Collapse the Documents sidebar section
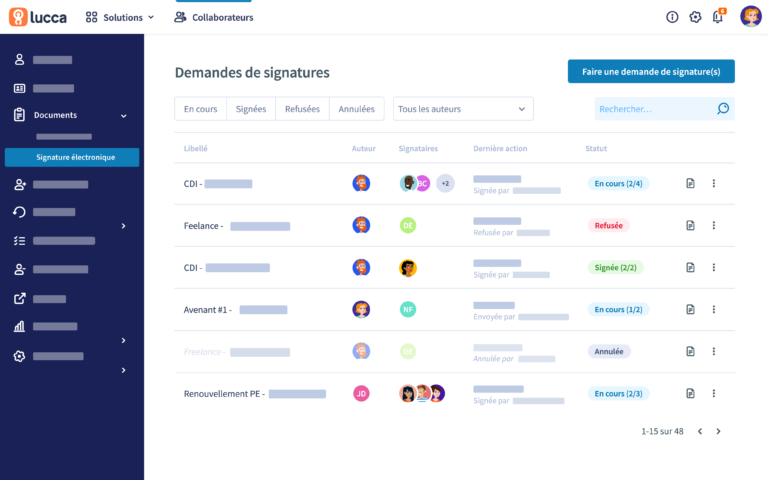 124,116
